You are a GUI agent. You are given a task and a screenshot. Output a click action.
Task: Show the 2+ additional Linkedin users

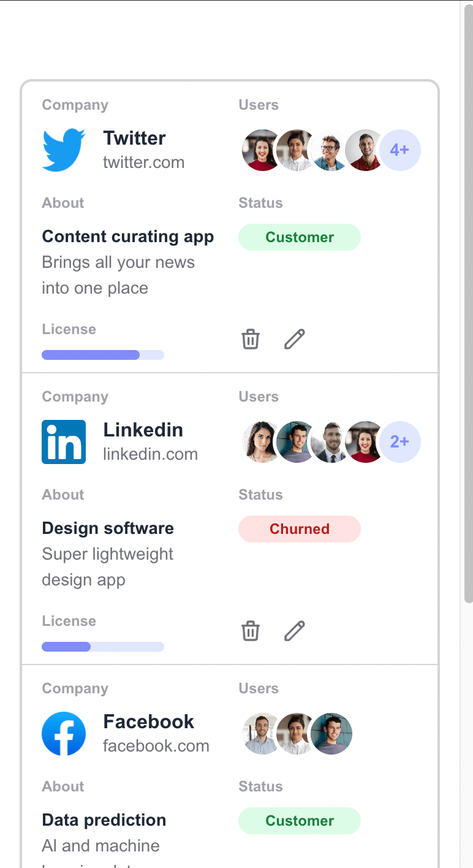coord(400,441)
